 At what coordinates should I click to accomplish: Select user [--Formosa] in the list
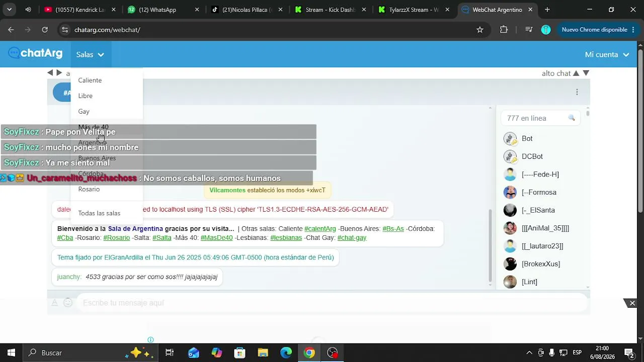click(x=539, y=192)
